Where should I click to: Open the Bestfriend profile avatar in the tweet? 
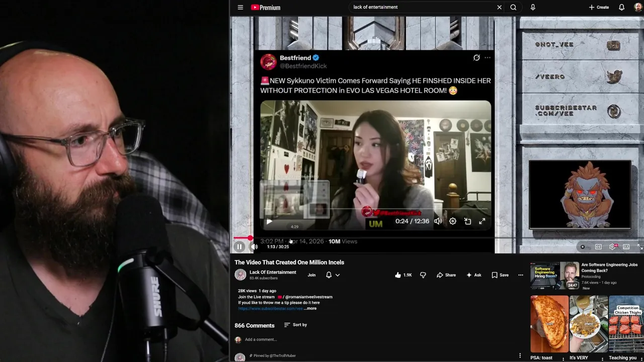[269, 62]
